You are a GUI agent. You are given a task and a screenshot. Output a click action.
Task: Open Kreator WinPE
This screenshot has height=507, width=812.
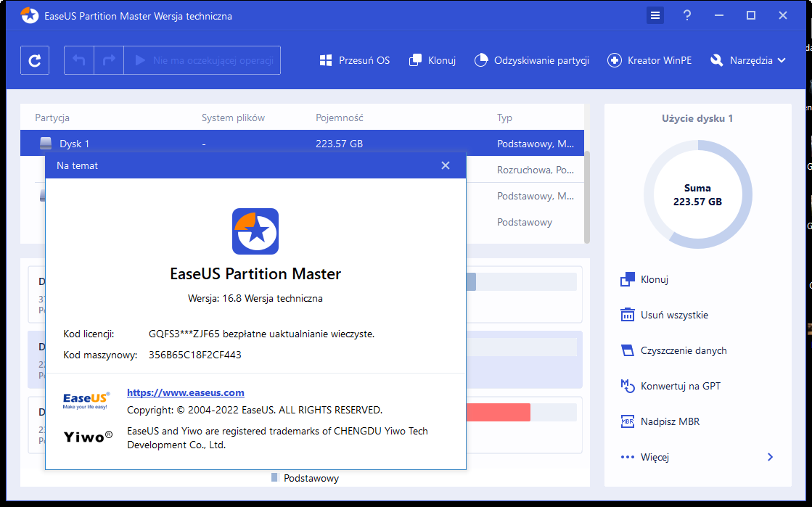point(649,61)
